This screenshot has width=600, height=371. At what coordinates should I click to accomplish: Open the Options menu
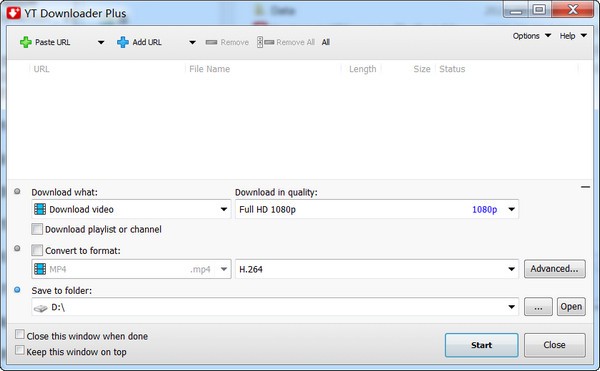click(x=532, y=36)
